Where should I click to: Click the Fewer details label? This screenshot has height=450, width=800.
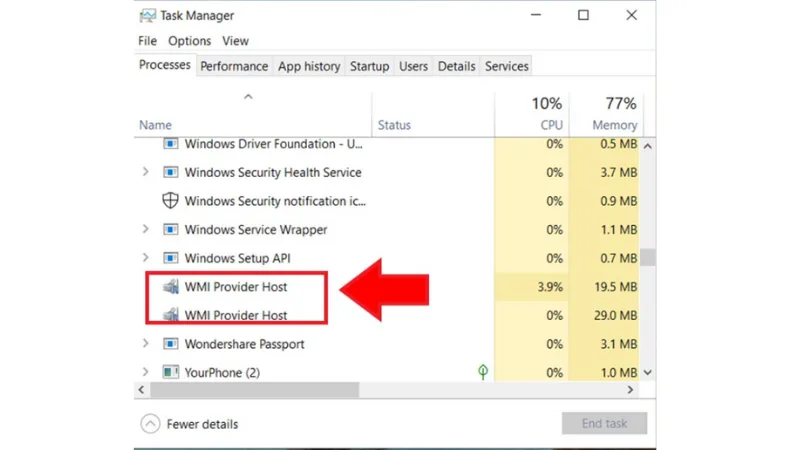coord(202,424)
